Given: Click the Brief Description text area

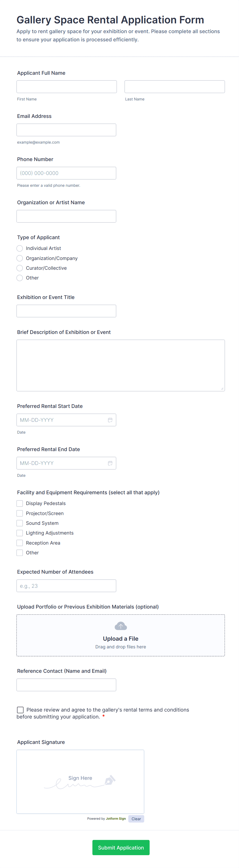Looking at the screenshot, I should pos(120,365).
